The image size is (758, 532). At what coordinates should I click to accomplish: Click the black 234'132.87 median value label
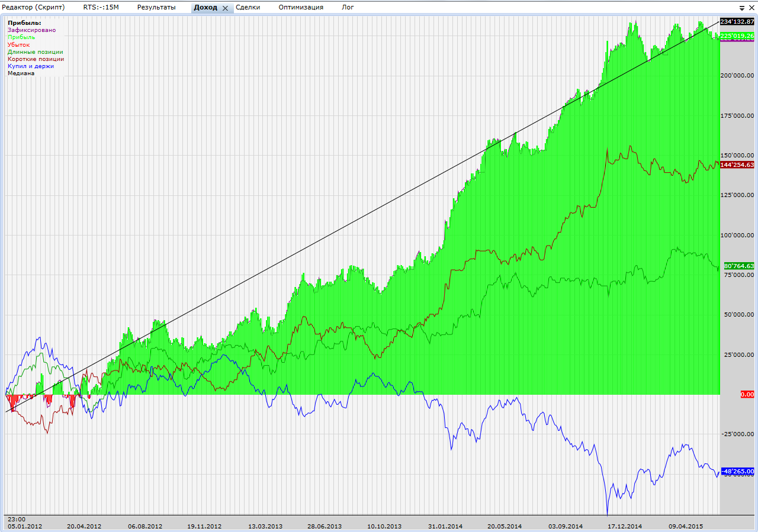(737, 21)
